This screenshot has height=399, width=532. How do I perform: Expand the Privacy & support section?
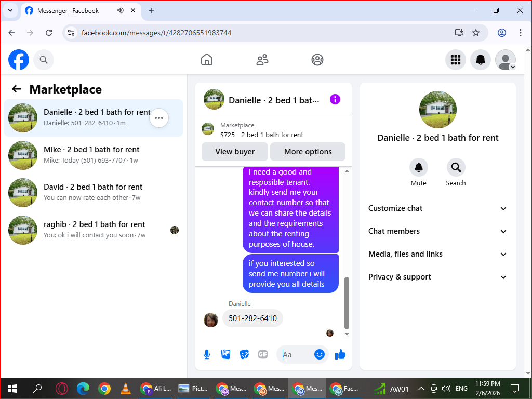(x=437, y=277)
